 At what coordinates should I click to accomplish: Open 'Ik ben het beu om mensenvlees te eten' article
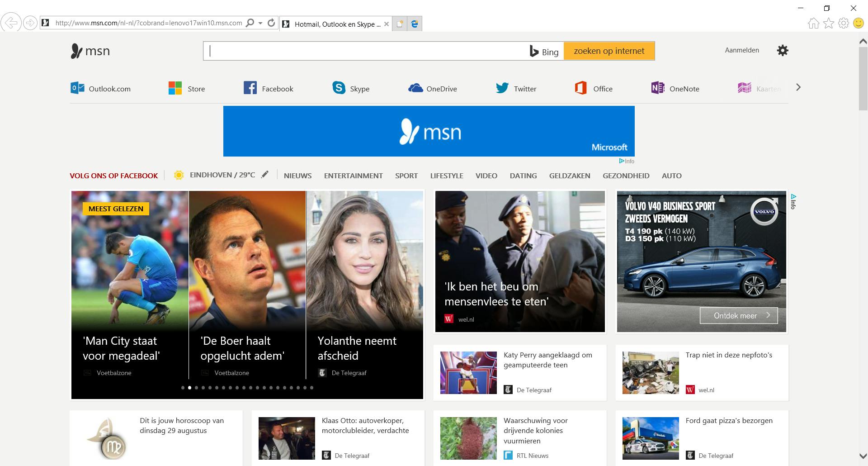coord(520,262)
